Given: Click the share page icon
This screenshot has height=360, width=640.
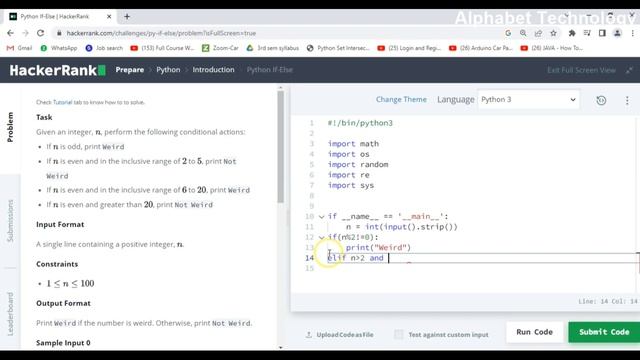Looking at the screenshot, I should pyautogui.click(x=538, y=33).
